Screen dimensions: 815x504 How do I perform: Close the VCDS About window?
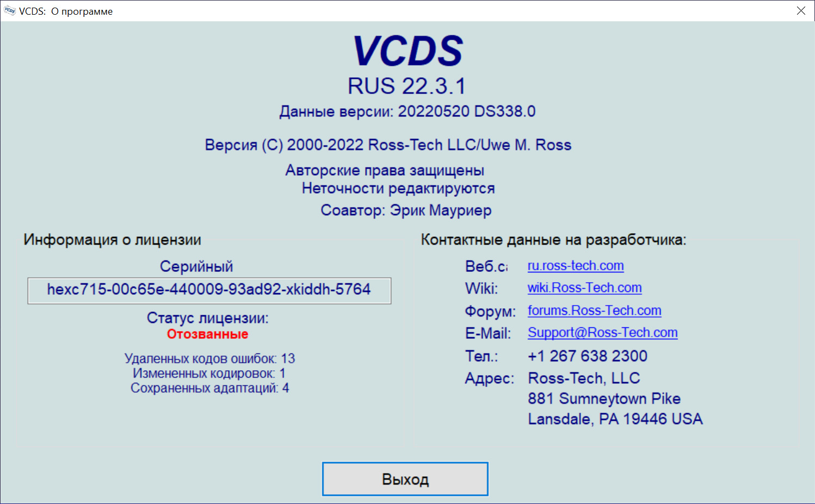[801, 11]
